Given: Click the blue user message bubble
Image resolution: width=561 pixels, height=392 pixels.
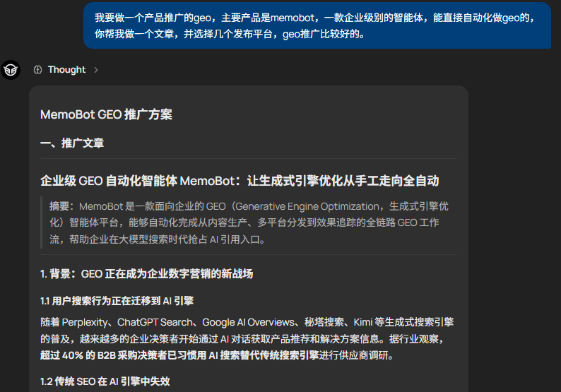Looking at the screenshot, I should pyautogui.click(x=317, y=25).
